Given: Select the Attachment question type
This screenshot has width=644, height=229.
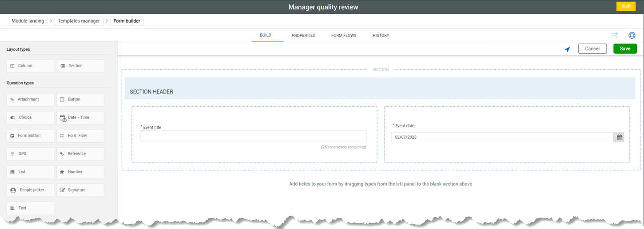Looking at the screenshot, I should point(31,100).
